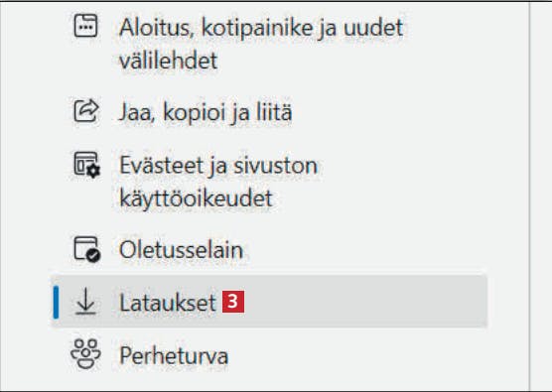The width and height of the screenshot is (552, 392).
Task: Click the Lataukset download arrow icon
Action: (x=85, y=302)
